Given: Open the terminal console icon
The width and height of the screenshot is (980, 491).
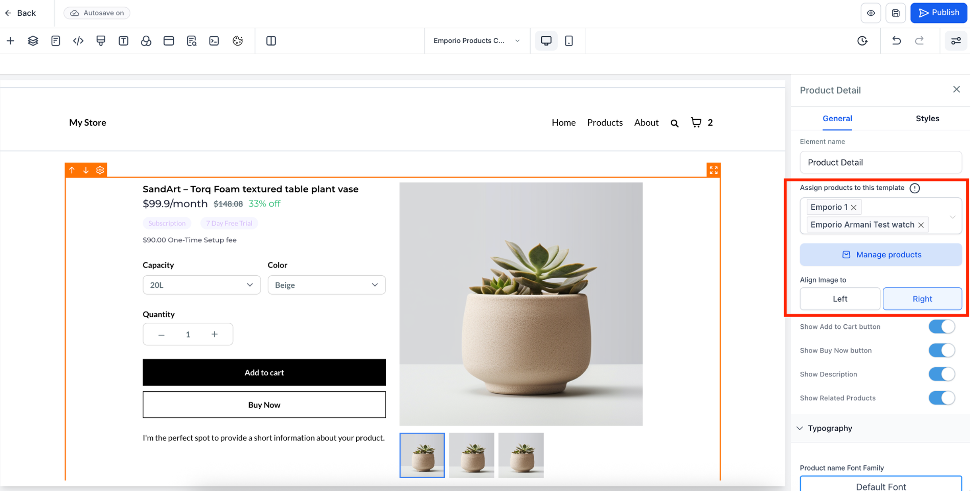Looking at the screenshot, I should coord(214,41).
